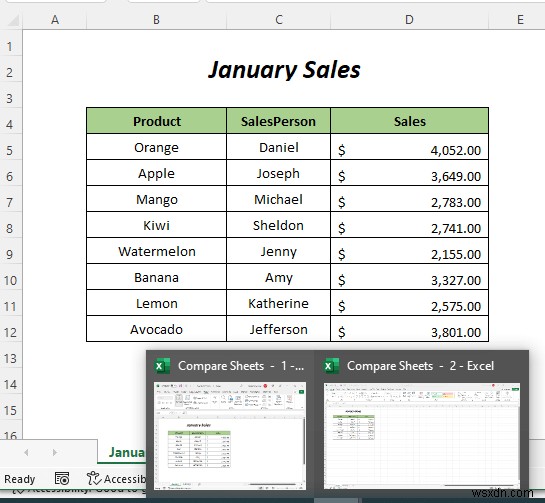Click the Accessibility checker icon in status bar
The image size is (545, 503).
(x=93, y=478)
